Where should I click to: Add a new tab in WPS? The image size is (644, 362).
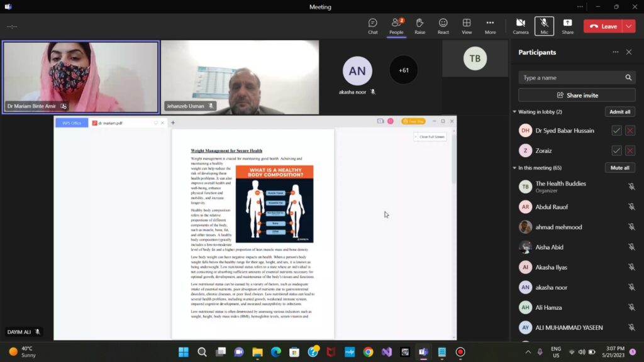[173, 123]
